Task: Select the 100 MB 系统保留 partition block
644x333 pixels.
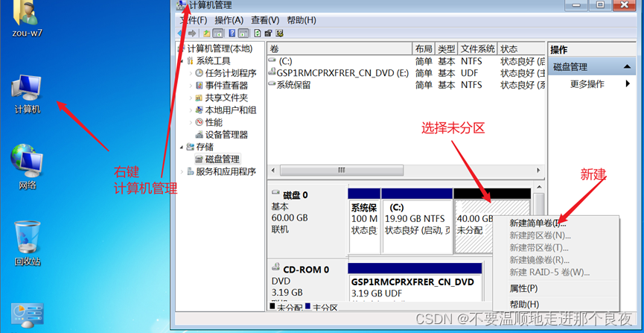Action: pyautogui.click(x=364, y=221)
